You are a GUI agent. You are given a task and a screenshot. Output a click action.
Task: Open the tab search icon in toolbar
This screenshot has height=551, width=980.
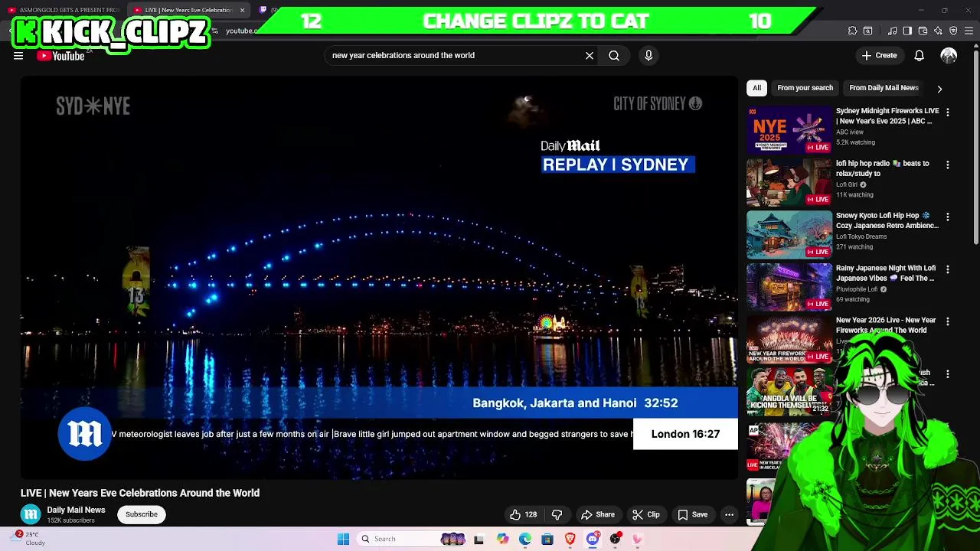pos(868,31)
